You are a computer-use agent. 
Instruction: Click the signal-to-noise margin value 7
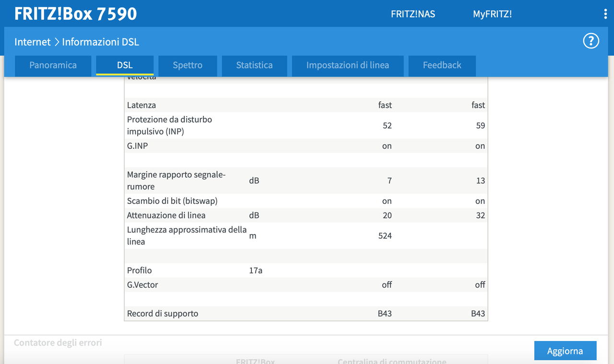coord(390,181)
